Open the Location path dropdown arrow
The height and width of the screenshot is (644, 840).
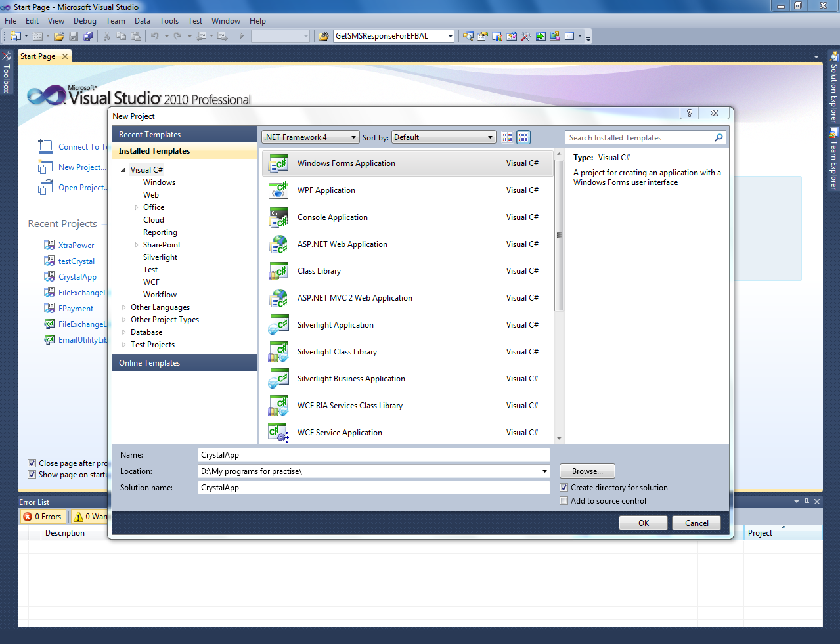coord(544,471)
